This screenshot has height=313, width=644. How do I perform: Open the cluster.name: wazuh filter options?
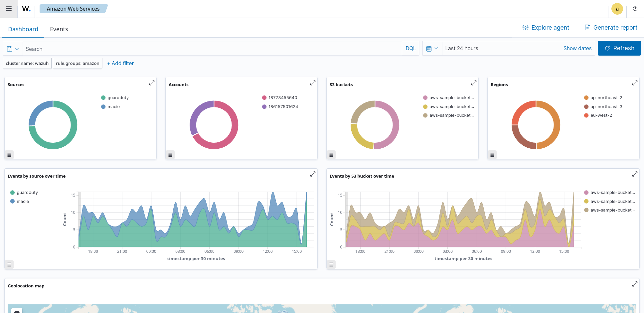tap(27, 63)
